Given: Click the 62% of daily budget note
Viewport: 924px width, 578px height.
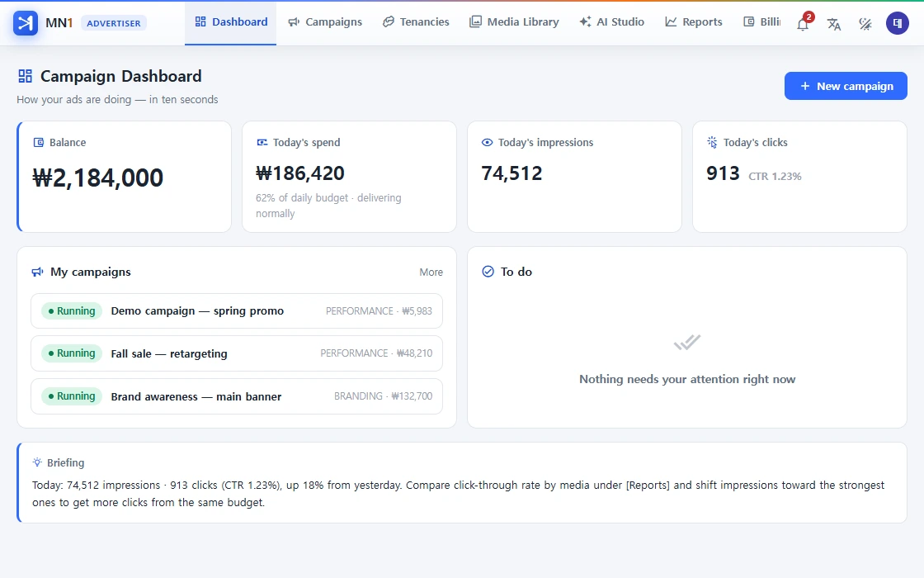Looking at the screenshot, I should [x=328, y=206].
